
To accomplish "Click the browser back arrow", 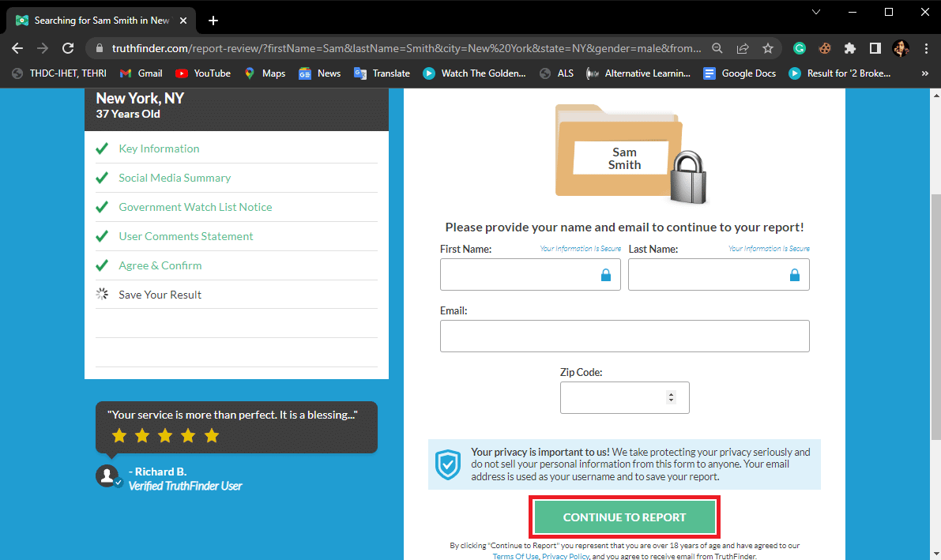I will (x=17, y=48).
